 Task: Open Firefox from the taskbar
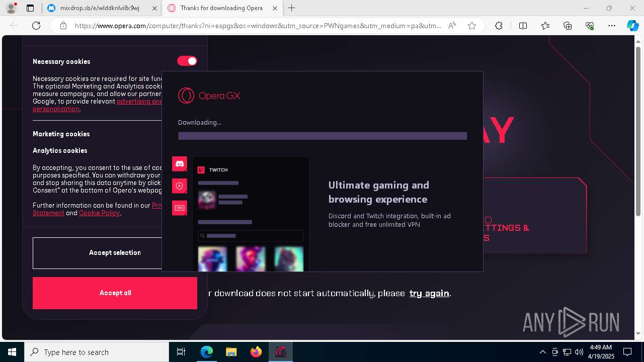click(256, 352)
